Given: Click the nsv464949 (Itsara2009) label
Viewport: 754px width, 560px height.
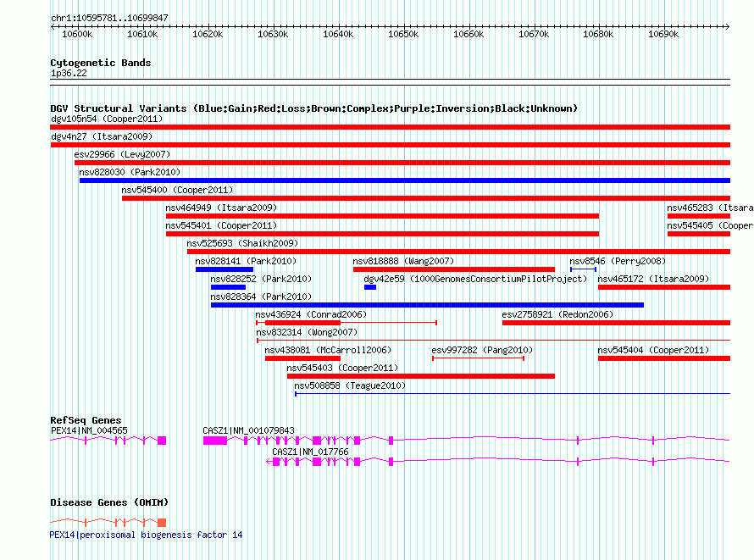Looking at the screenshot, I should (221, 208).
